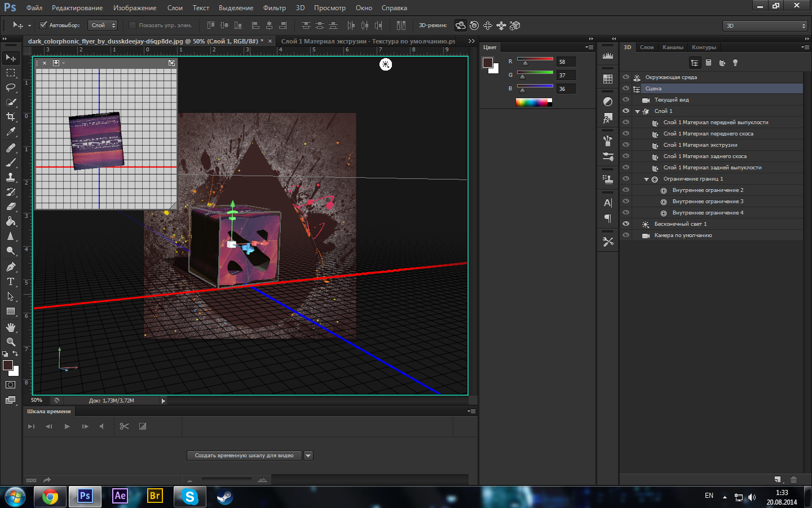The width and height of the screenshot is (812, 508).
Task: Switch to the Контуры tab
Action: tap(704, 47)
